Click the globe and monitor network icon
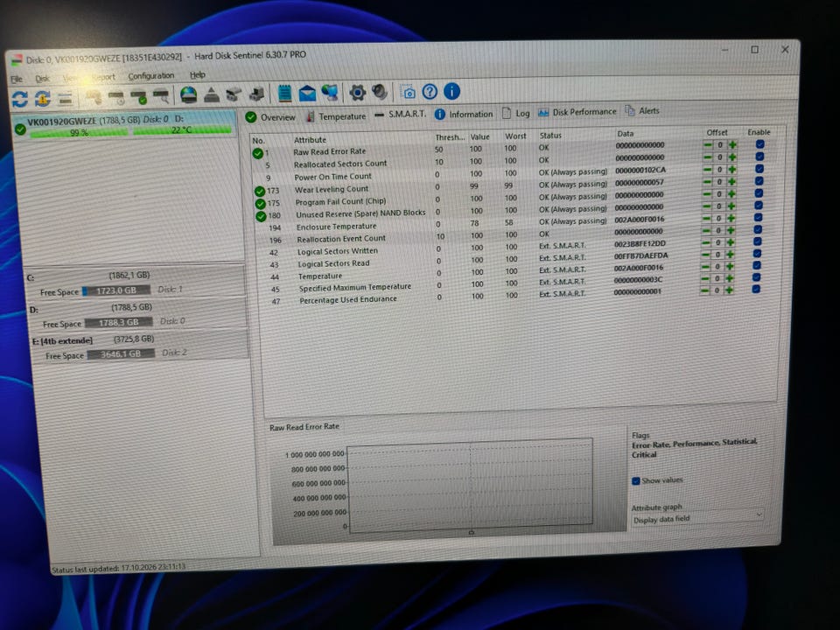The height and width of the screenshot is (630, 840). click(x=330, y=93)
